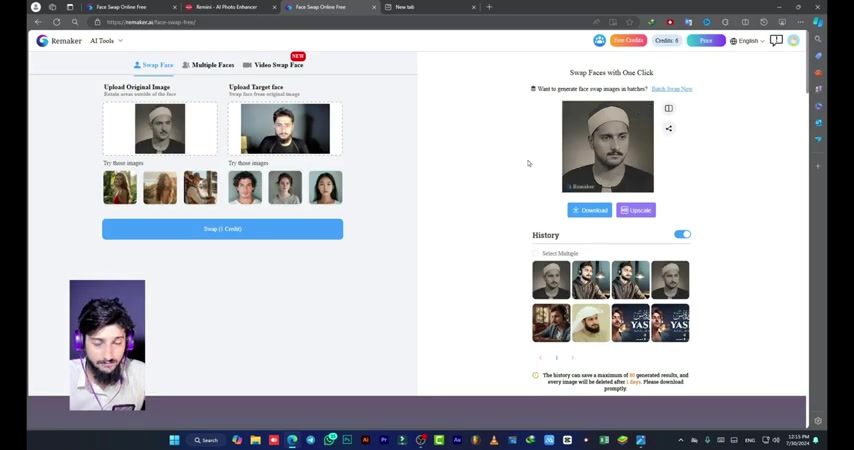Click the Price button
The height and width of the screenshot is (450, 854).
click(x=706, y=41)
